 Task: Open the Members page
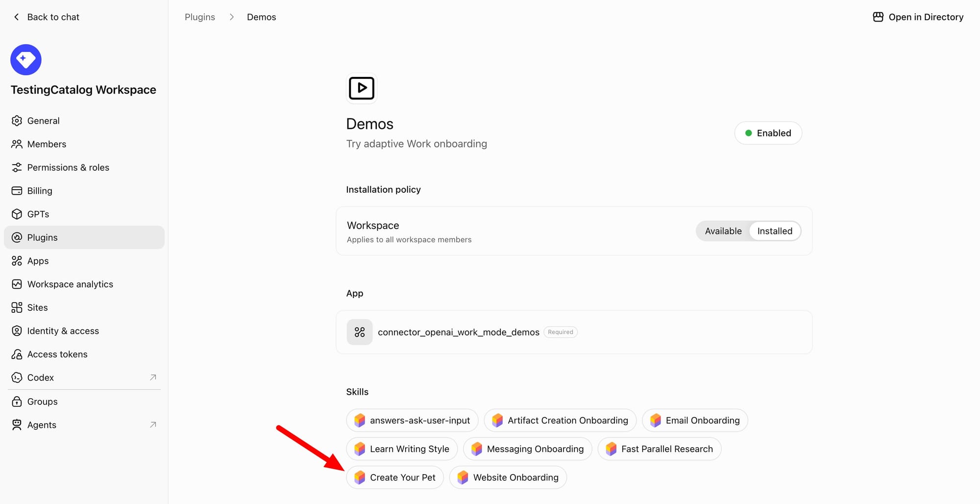(x=84, y=144)
